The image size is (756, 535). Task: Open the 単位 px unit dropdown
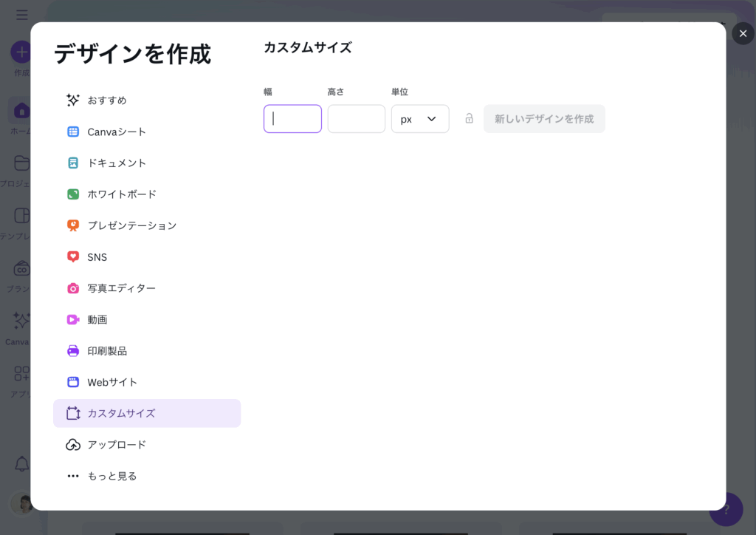click(419, 119)
